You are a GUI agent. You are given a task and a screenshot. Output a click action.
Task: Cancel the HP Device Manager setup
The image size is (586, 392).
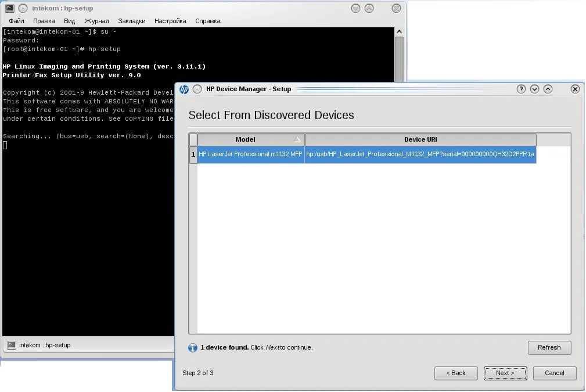(x=555, y=373)
